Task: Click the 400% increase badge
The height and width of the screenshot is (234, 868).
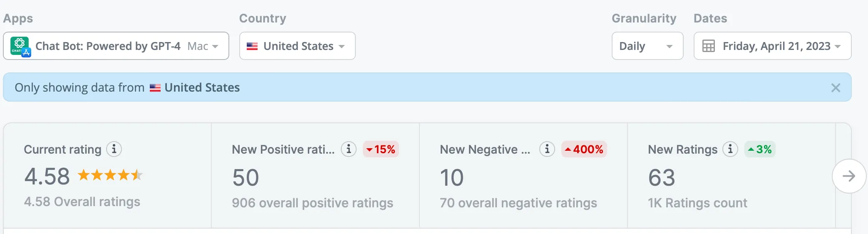Action: (584, 149)
